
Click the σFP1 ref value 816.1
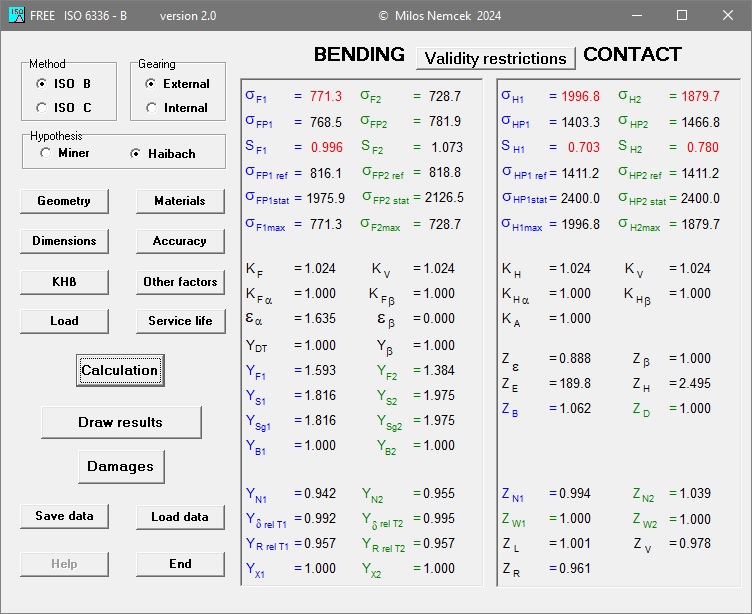[326, 173]
